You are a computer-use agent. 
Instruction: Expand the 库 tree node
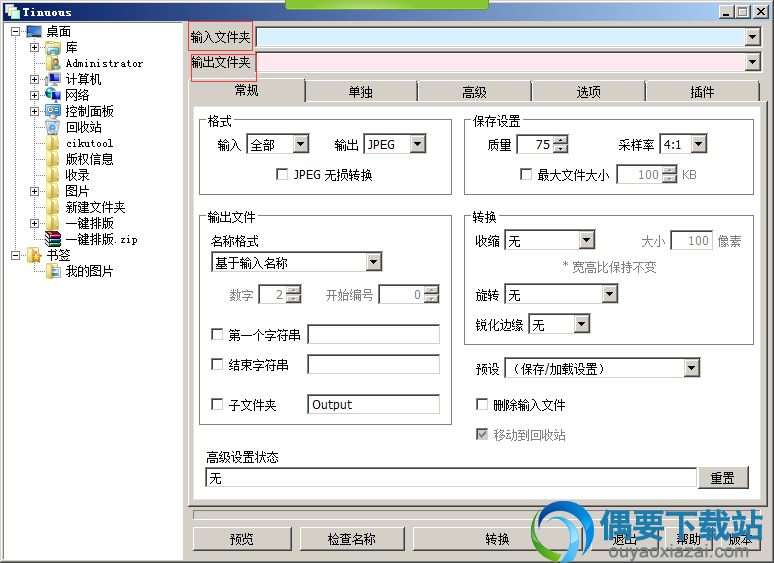34,48
